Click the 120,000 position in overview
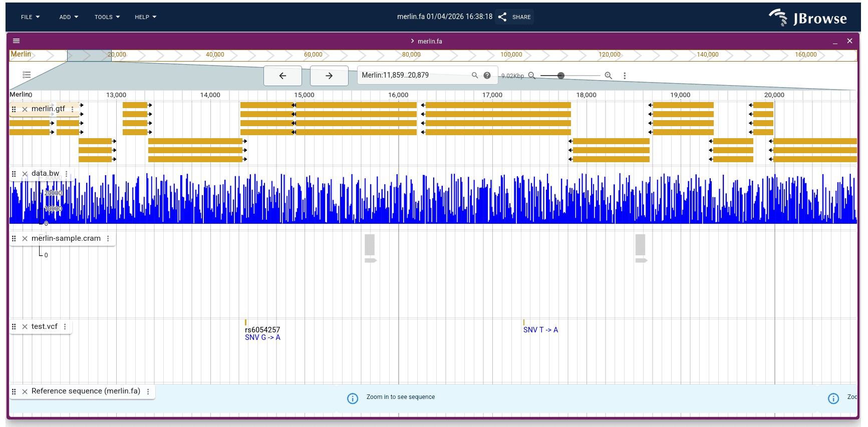This screenshot has width=868, height=427. (610, 55)
